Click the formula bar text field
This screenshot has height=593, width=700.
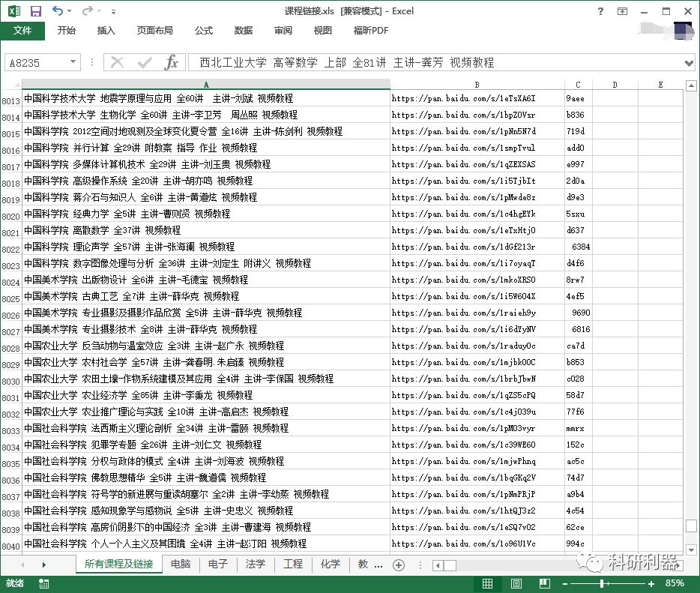tap(435, 62)
